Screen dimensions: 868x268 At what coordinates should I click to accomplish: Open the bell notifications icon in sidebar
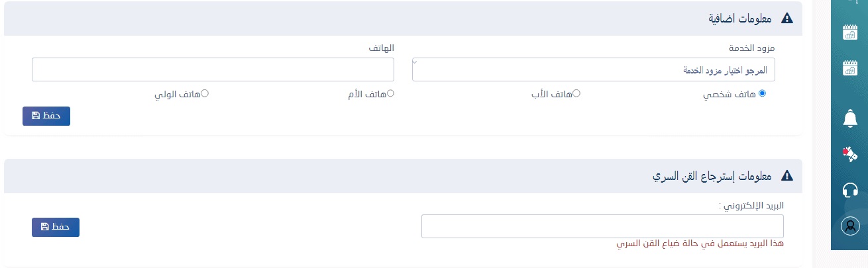(x=849, y=119)
